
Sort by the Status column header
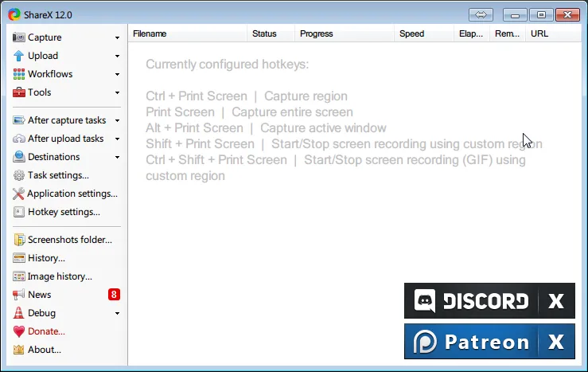point(271,33)
